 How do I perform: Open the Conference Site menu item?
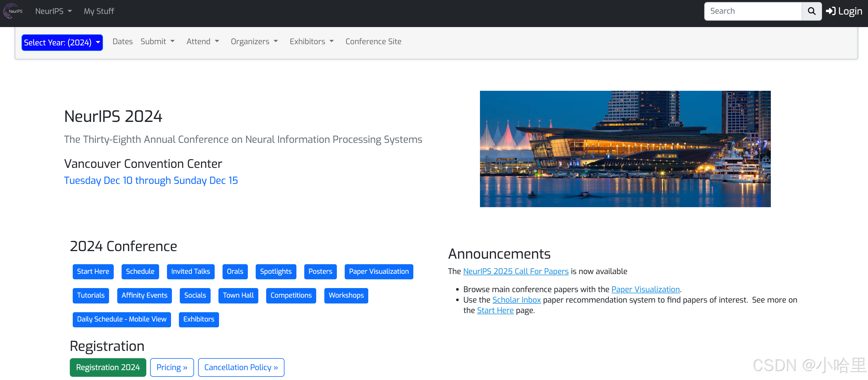click(373, 42)
